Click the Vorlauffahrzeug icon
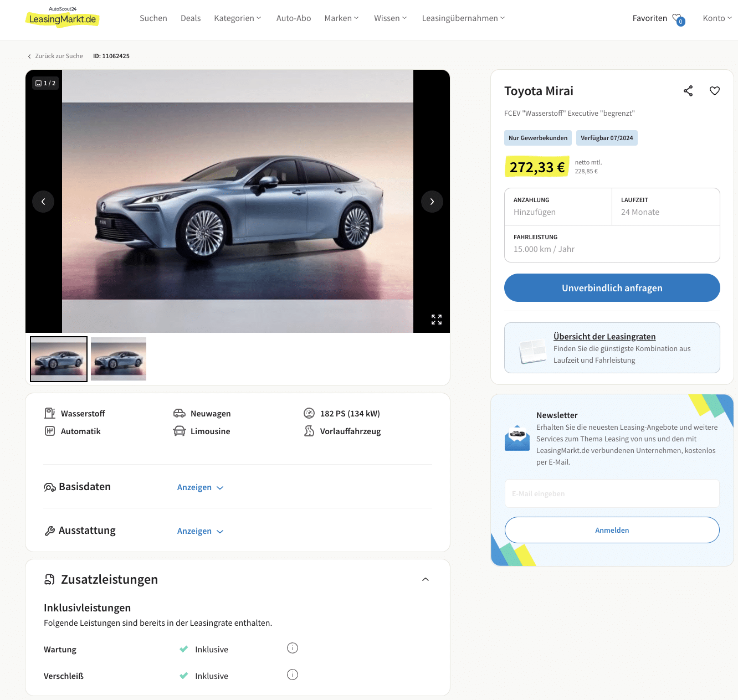 (x=309, y=431)
